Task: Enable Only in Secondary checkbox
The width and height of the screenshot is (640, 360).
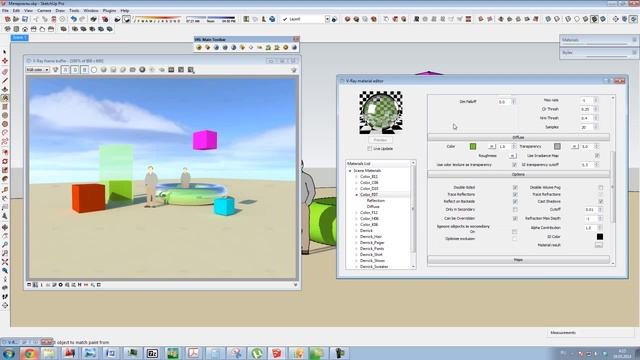Action: (x=515, y=209)
